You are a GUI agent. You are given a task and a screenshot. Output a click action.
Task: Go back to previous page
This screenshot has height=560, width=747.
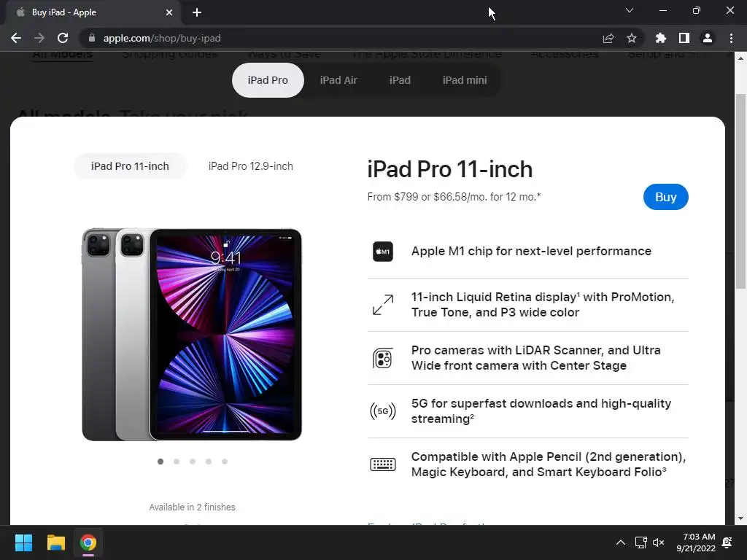pos(16,38)
